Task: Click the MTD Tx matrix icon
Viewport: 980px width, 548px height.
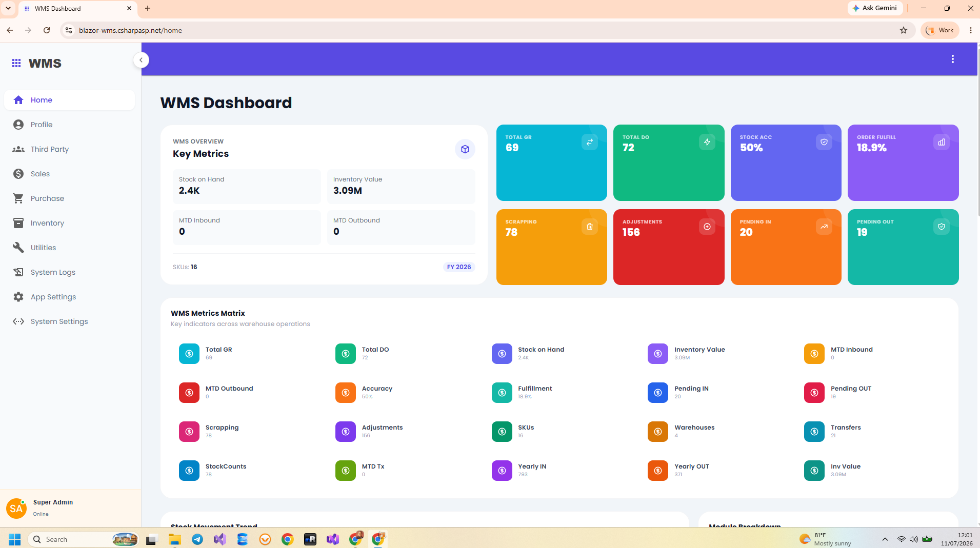Action: click(346, 471)
